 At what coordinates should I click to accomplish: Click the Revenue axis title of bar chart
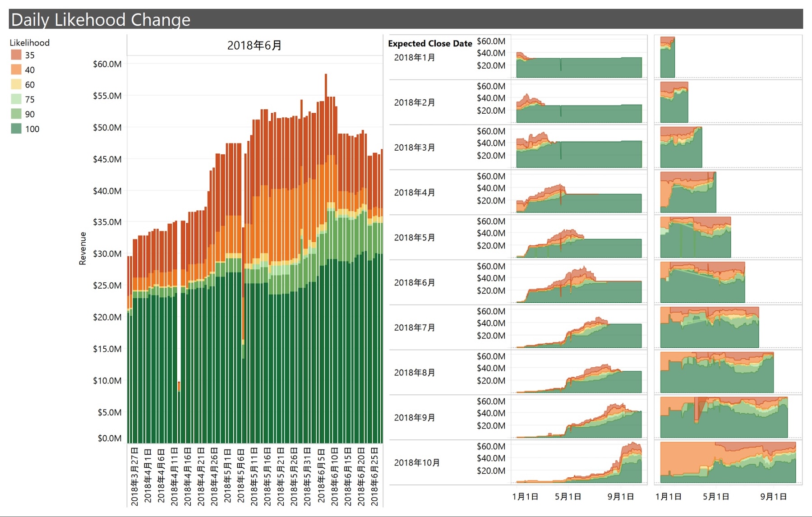[83, 249]
